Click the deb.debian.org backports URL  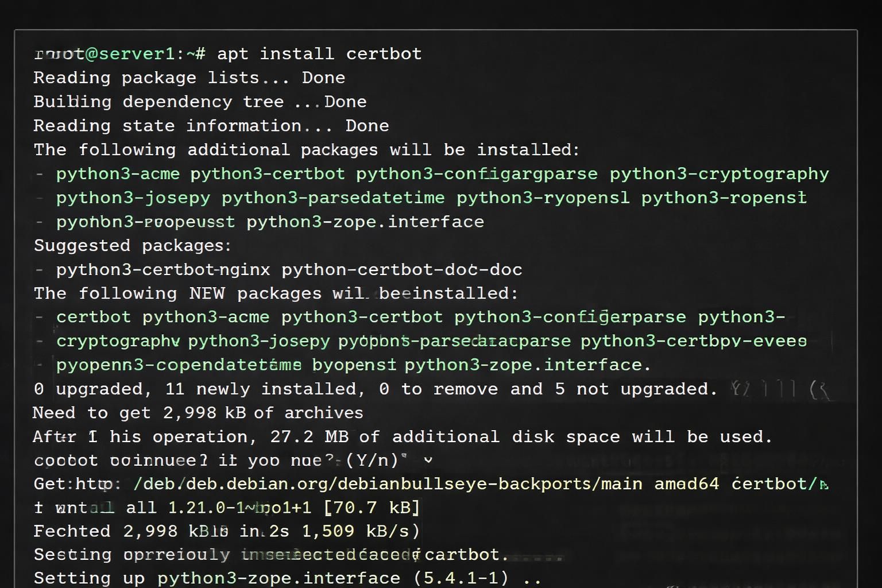click(388, 484)
